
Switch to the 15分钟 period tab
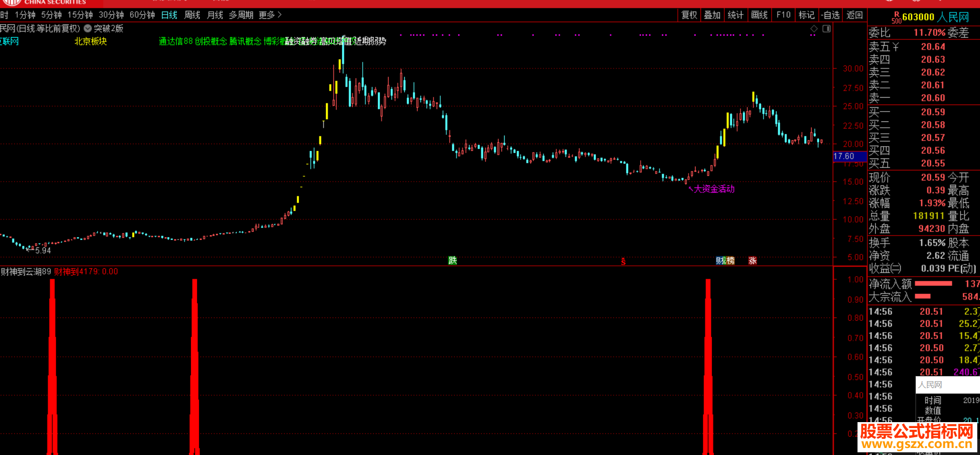click(x=80, y=15)
